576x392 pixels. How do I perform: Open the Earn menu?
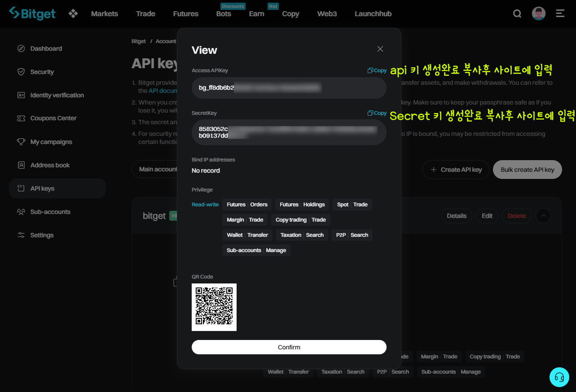257,14
